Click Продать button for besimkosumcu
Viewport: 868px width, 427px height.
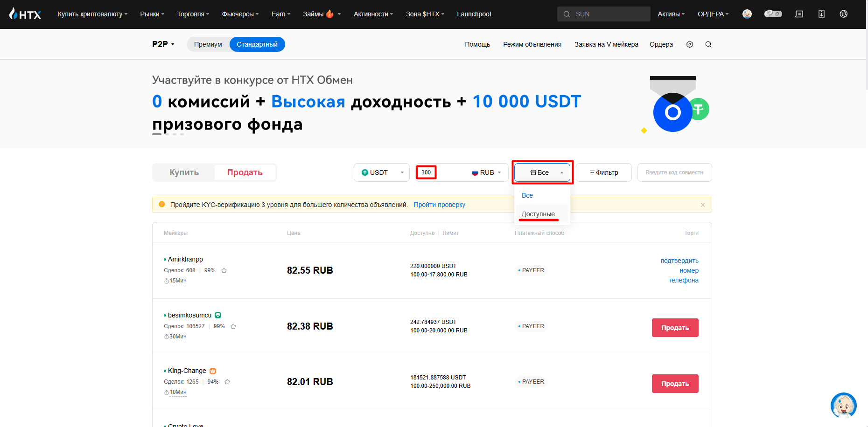click(675, 328)
